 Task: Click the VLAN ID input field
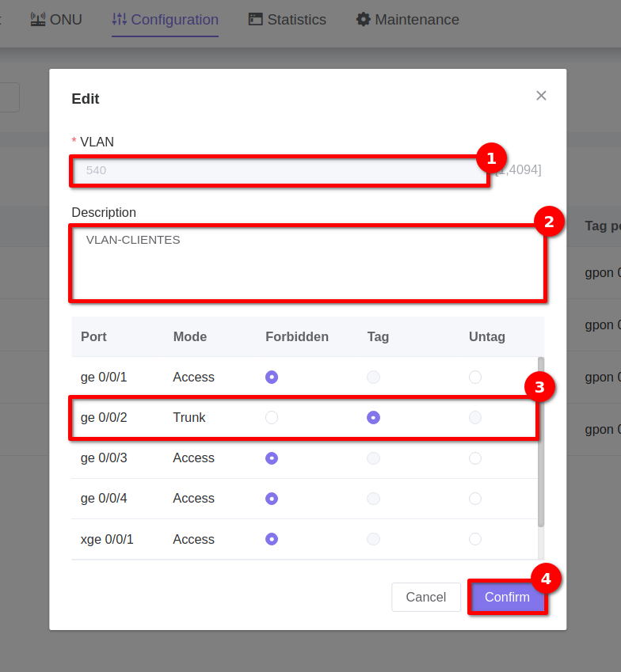[279, 170]
